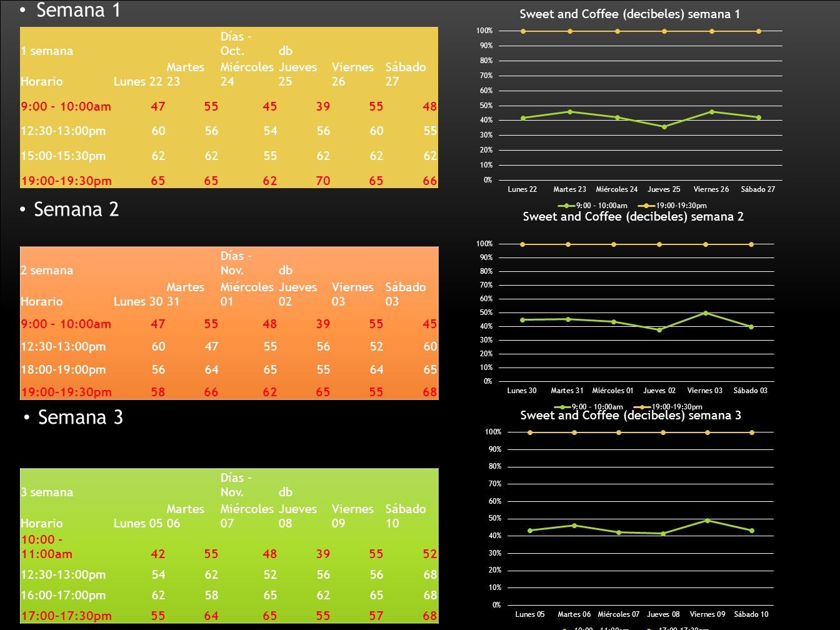This screenshot has height=630, width=840.
Task: Click the "50%" axis label in the semana 3 chart
Action: pyautogui.click(x=494, y=518)
